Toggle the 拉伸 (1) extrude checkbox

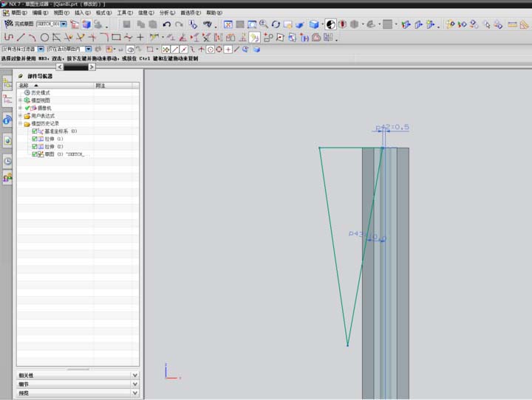coord(34,139)
